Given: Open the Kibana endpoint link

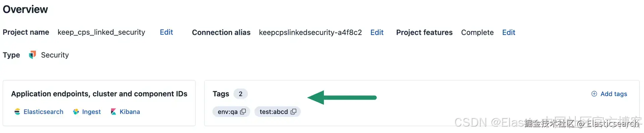Looking at the screenshot, I should [x=130, y=112].
